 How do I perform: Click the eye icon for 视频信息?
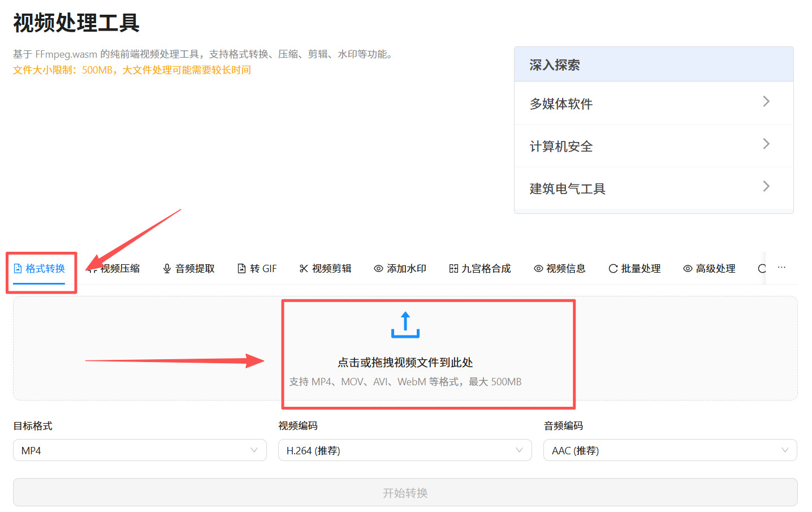coord(538,269)
